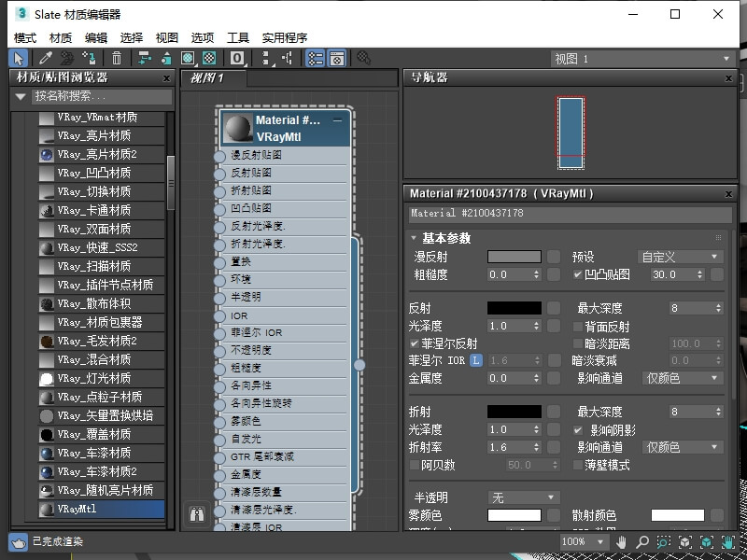Viewport: 747px width, 560px height.
Task: Enable the 背面反射 checkbox
Action: tap(578, 327)
